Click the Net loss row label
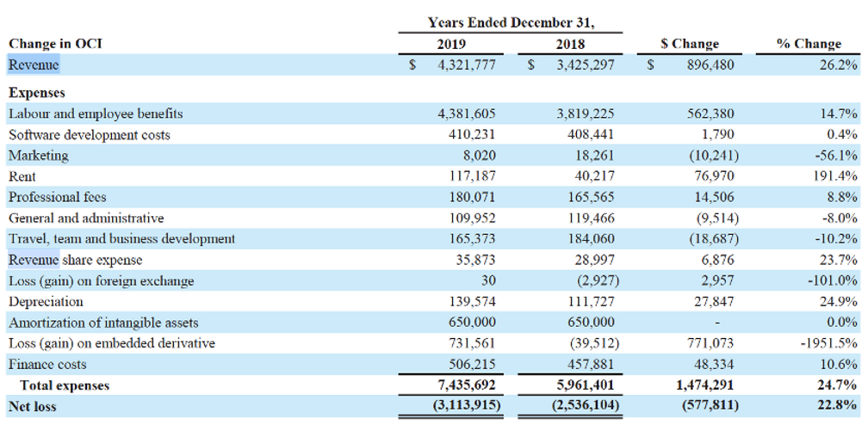Image resolution: width=868 pixels, height=425 pixels. point(32,407)
